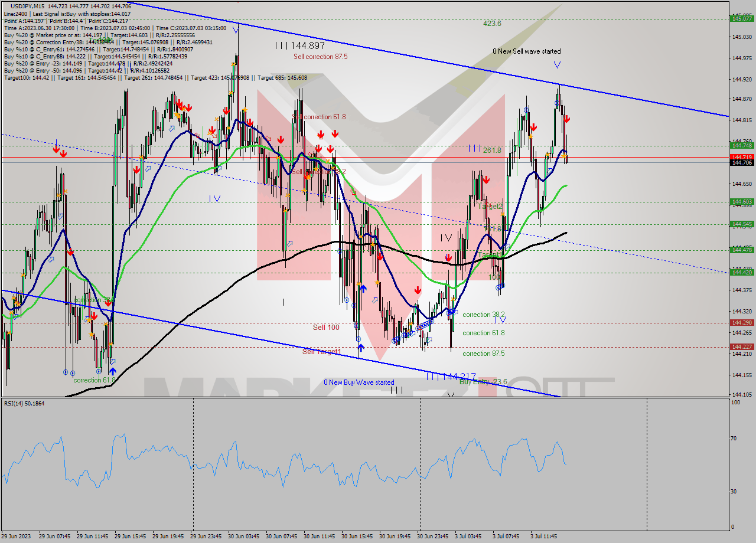Click the 'Sell correction 87.5' label

click(321, 57)
